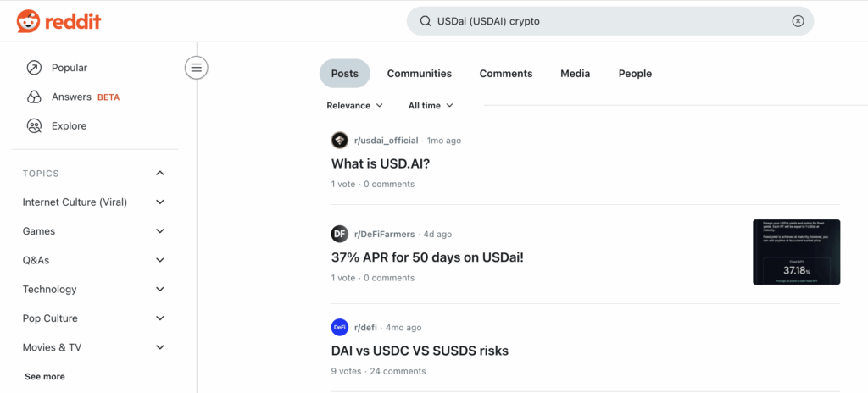This screenshot has height=393, width=868.
Task: Open Popular from the sidebar
Action: point(69,68)
